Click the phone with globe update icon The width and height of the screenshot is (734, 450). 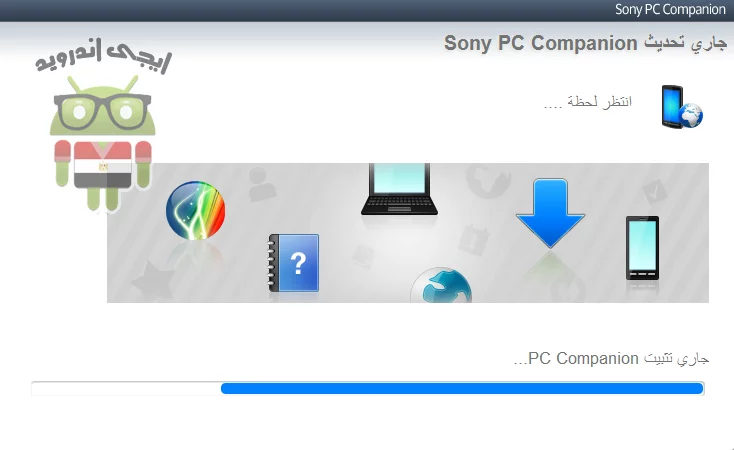(682, 107)
